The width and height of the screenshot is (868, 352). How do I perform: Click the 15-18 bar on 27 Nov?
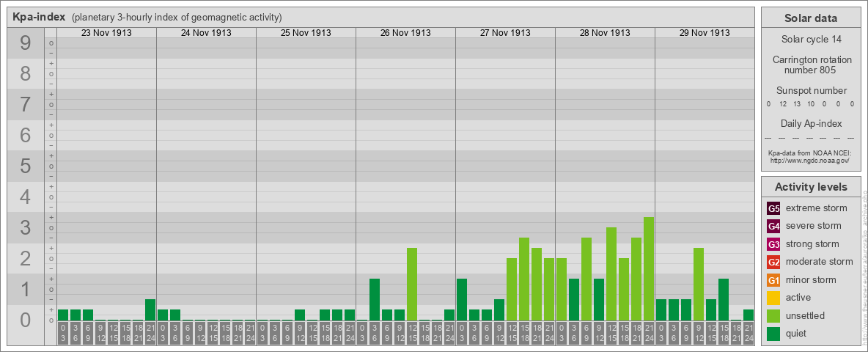(x=523, y=279)
